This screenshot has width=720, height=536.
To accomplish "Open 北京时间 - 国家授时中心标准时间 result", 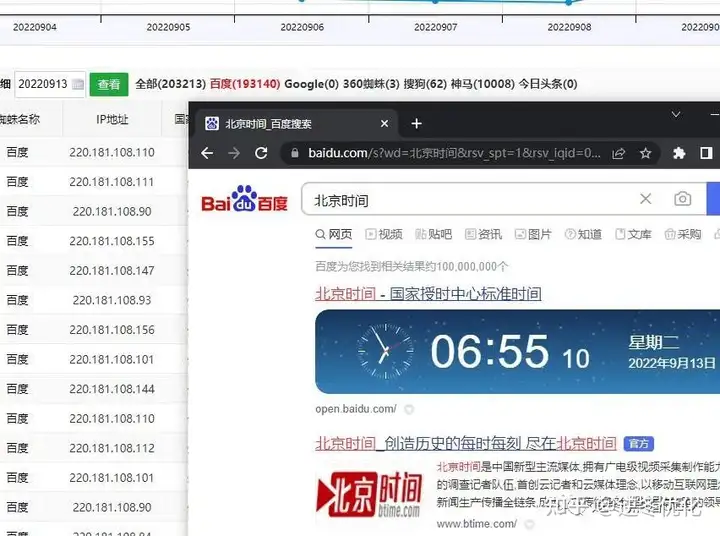I will pyautogui.click(x=428, y=294).
